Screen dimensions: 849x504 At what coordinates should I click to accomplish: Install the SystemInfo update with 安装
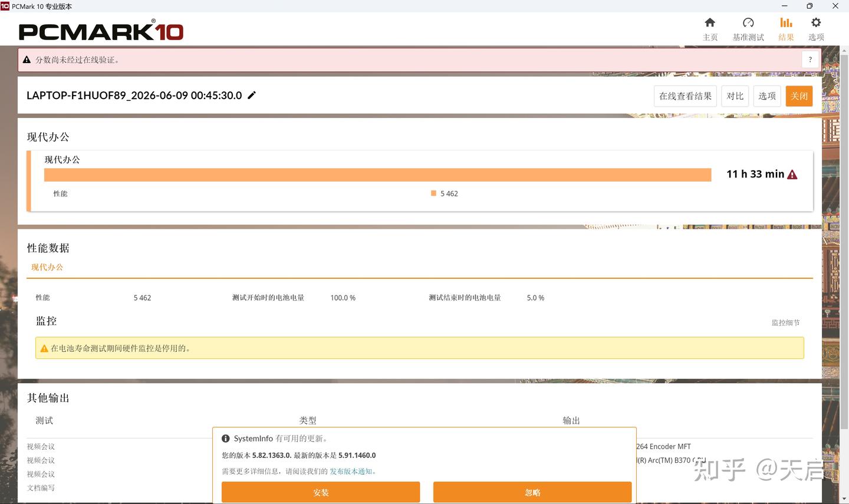pos(321,492)
